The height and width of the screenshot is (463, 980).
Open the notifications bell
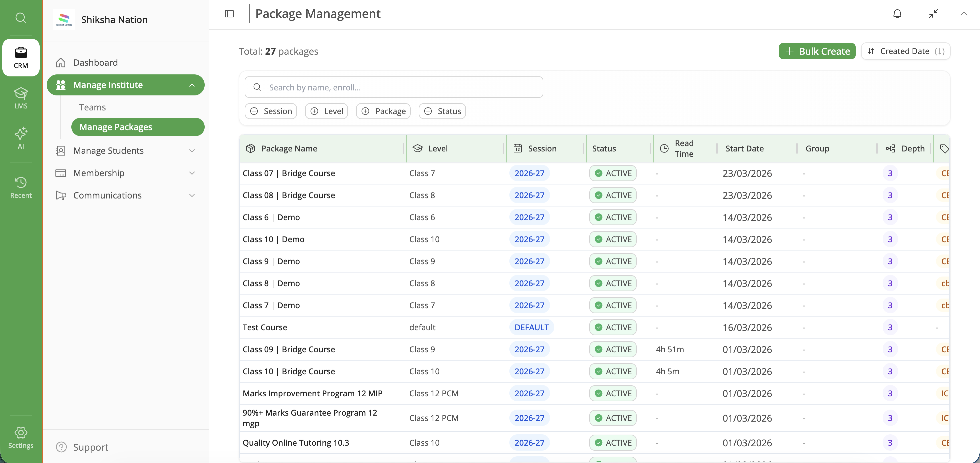point(897,14)
